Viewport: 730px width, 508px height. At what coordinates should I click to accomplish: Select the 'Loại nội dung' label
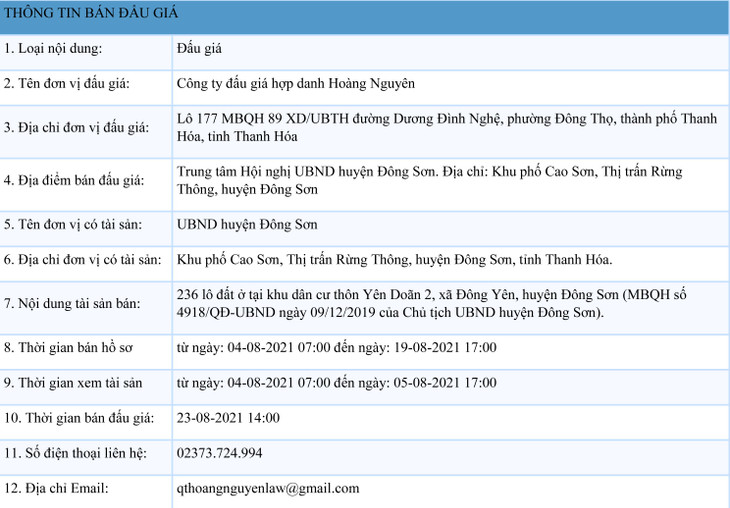(53, 48)
